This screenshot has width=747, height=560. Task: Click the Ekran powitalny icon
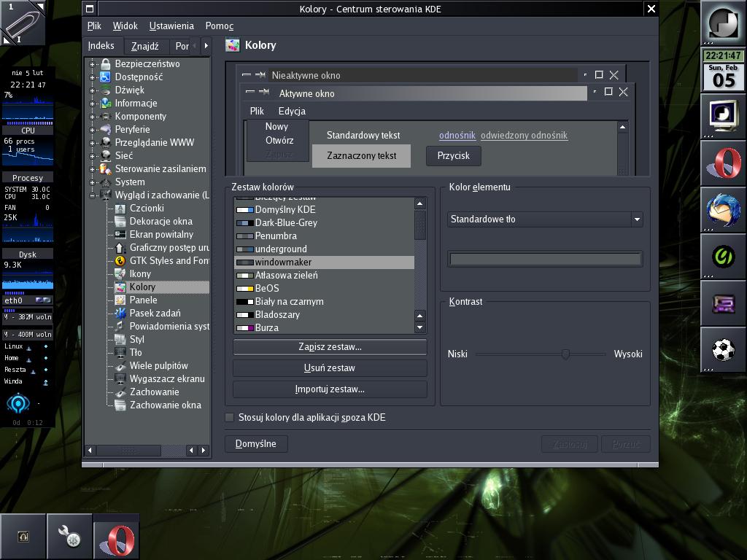tap(120, 234)
